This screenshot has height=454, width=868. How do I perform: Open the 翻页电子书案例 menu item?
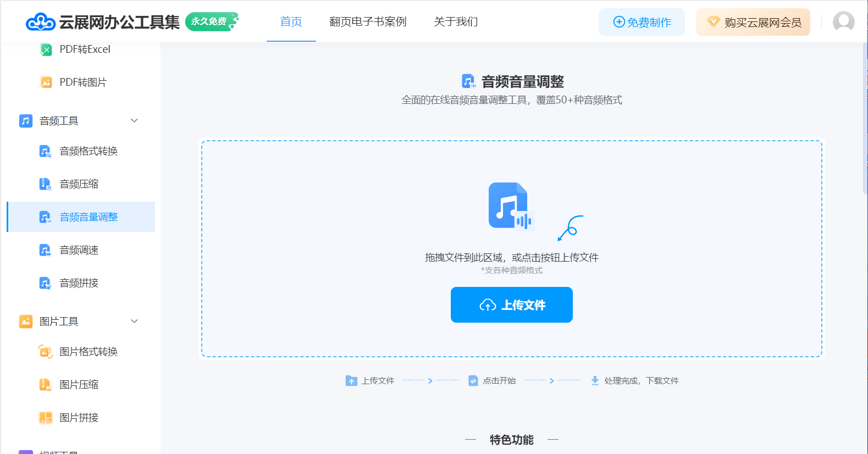point(368,21)
